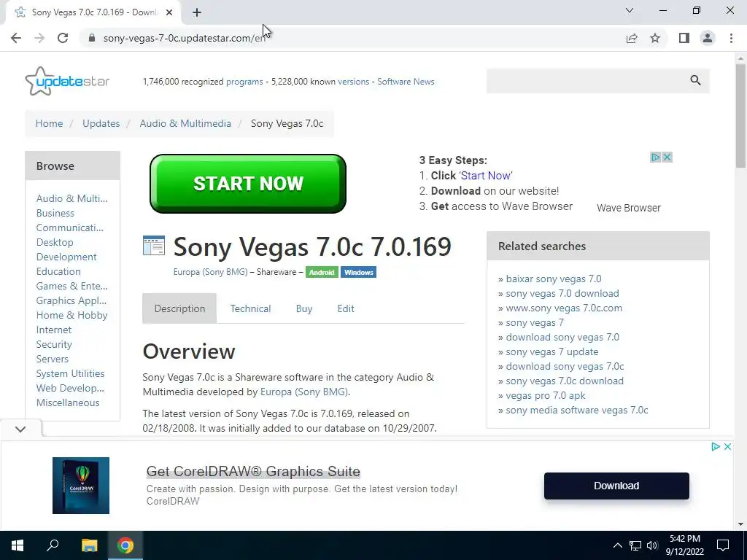Show hidden system tray icons
This screenshot has height=560, width=747.
617,545
